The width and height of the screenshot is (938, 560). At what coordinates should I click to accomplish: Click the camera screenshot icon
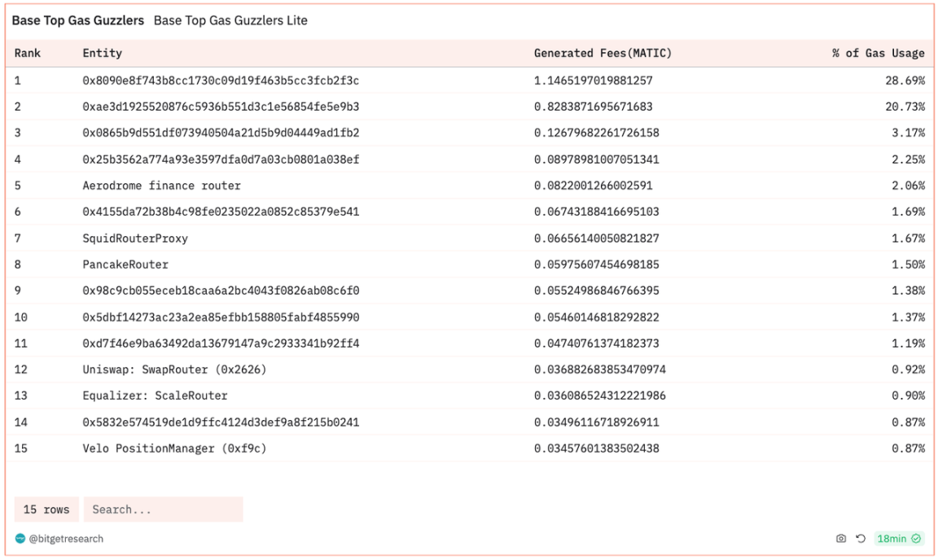(x=841, y=539)
